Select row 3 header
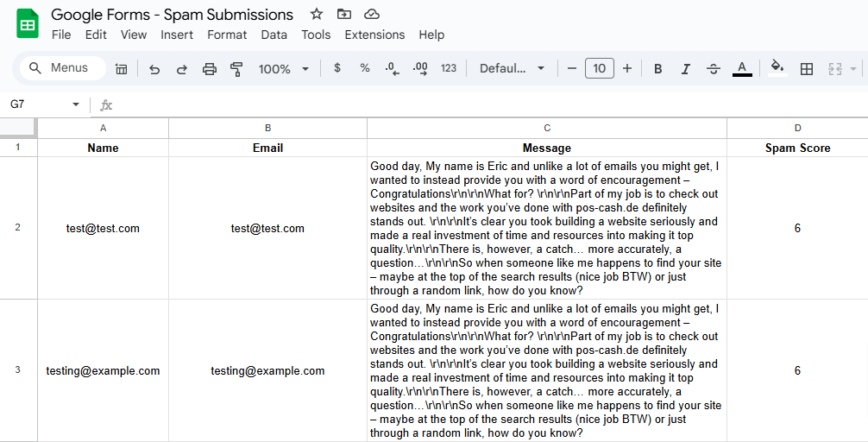Image resolution: width=868 pixels, height=442 pixels. point(18,370)
